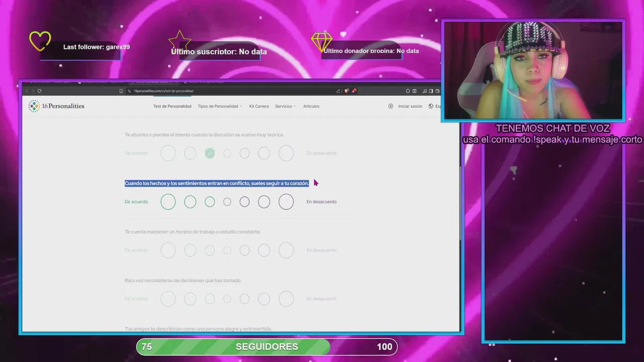Click question text 'Tus amigos te describirían...'
644x362 pixels.
(x=198, y=328)
